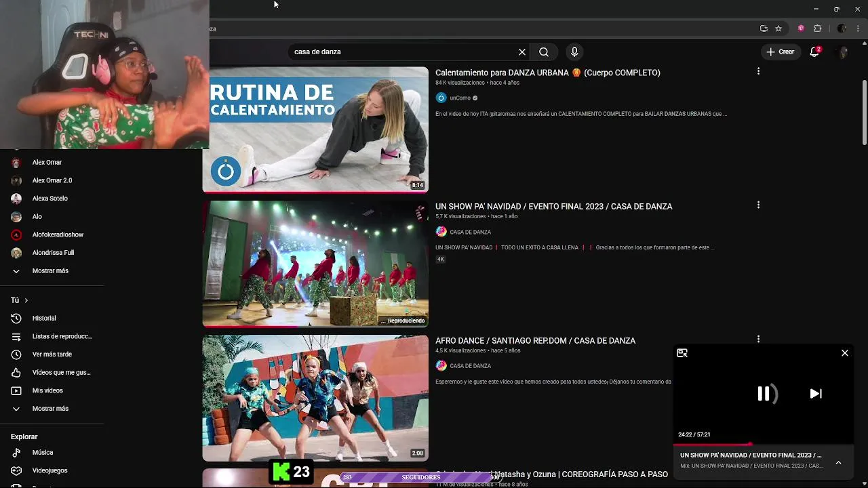
Task: Open more options for UN SHOW PA' NAVIDAD video
Action: (x=758, y=205)
